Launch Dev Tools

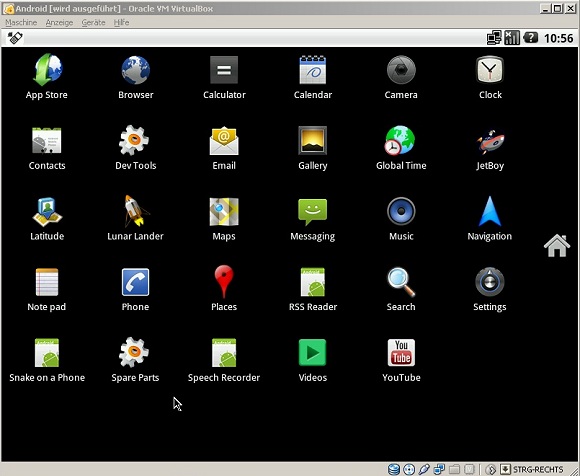pos(135,148)
